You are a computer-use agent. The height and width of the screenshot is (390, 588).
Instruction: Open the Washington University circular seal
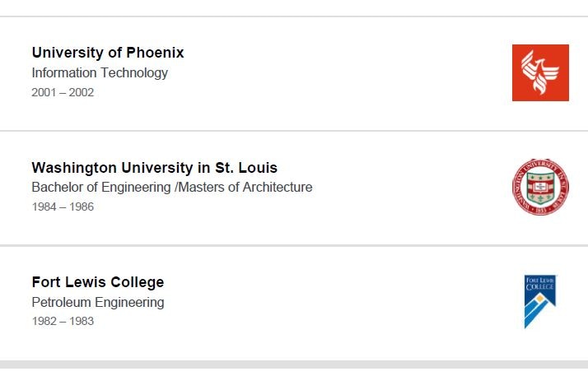[x=540, y=187]
